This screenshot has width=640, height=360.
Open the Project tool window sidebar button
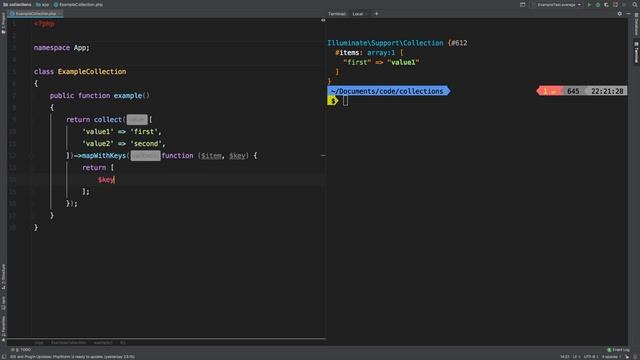pyautogui.click(x=3, y=22)
